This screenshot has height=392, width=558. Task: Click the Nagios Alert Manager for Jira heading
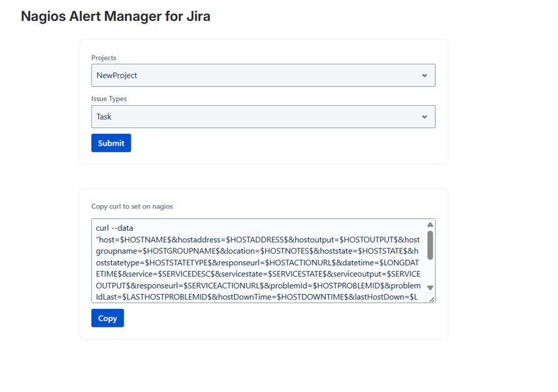(x=116, y=16)
